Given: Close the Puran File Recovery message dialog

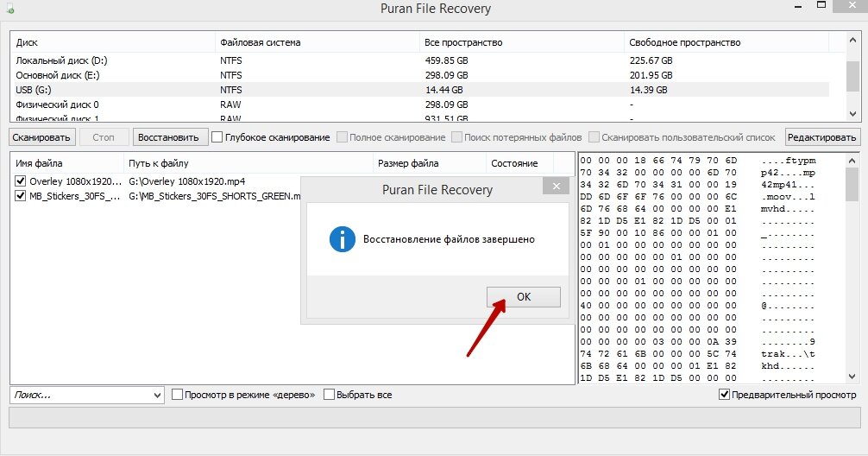Looking at the screenshot, I should [556, 187].
